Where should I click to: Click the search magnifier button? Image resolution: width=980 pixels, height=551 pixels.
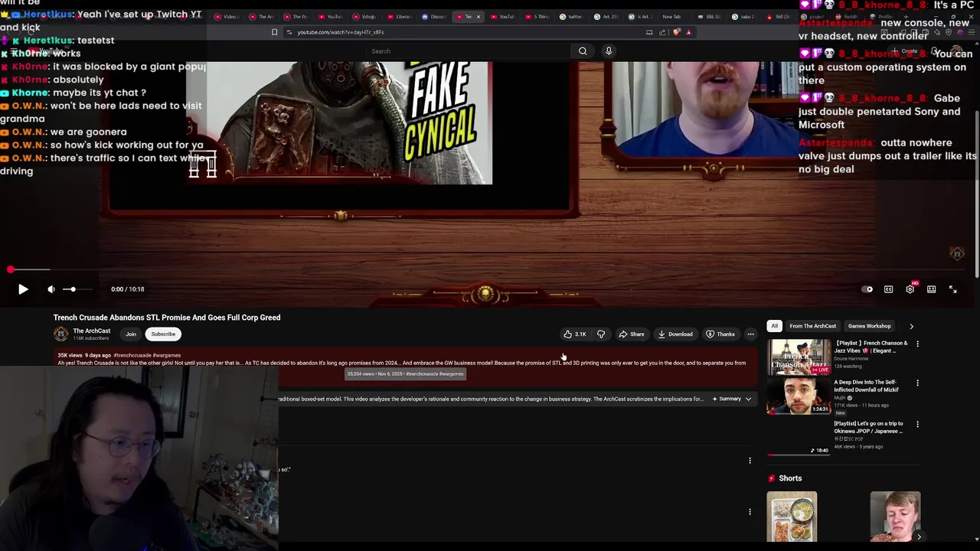(x=583, y=51)
